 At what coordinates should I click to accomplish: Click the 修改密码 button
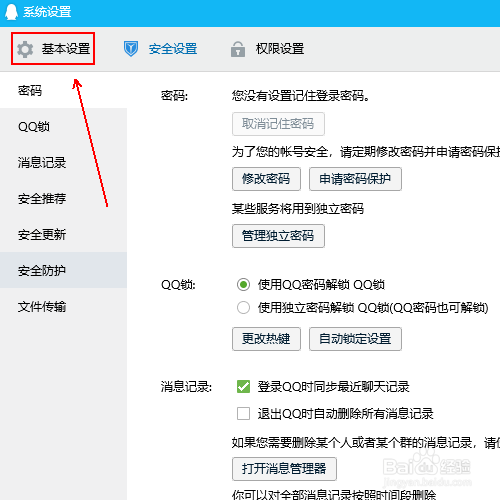pyautogui.click(x=266, y=179)
